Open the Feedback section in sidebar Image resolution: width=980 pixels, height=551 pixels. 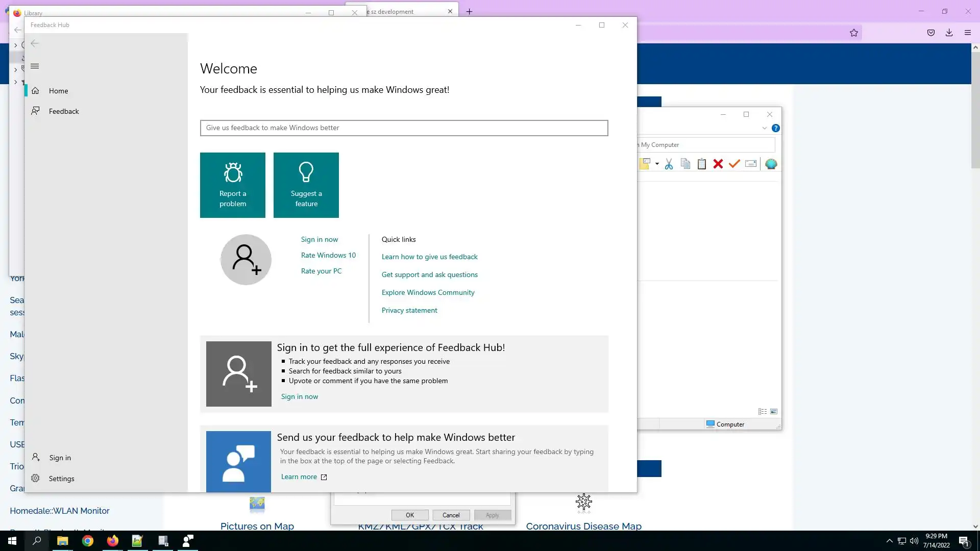tap(64, 111)
